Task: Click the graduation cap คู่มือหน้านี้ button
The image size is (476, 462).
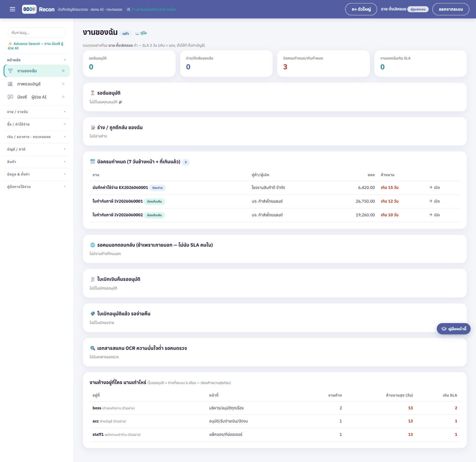Action: coord(454,329)
